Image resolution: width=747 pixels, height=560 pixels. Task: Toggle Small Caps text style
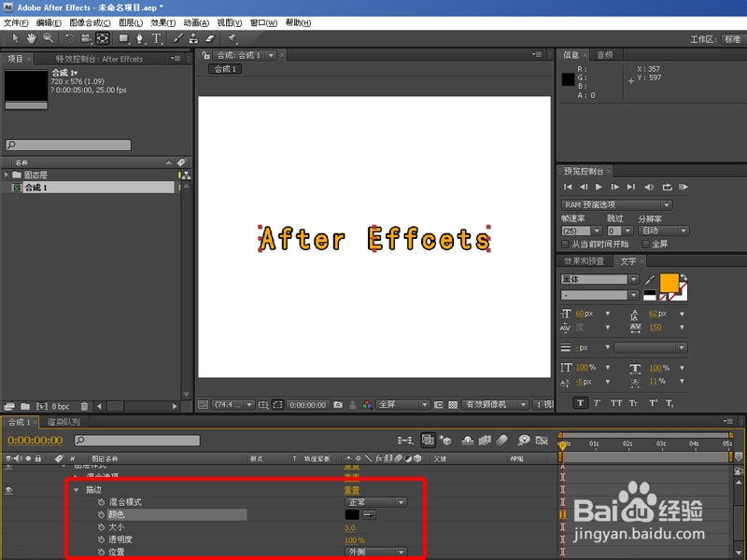pos(633,403)
